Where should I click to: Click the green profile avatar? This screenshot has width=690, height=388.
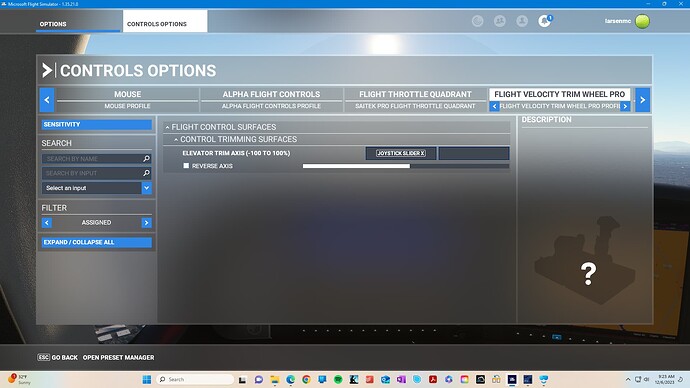pos(642,21)
